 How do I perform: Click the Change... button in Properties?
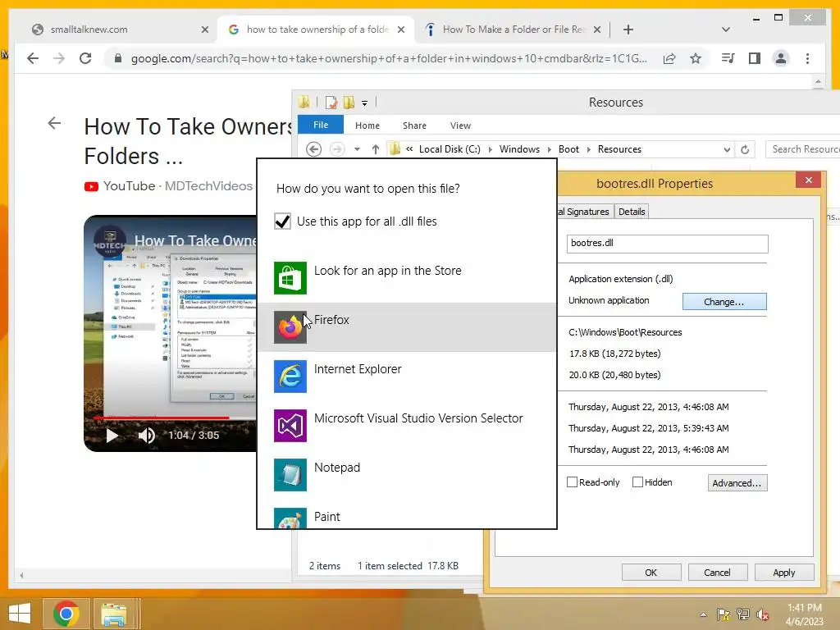pyautogui.click(x=724, y=302)
